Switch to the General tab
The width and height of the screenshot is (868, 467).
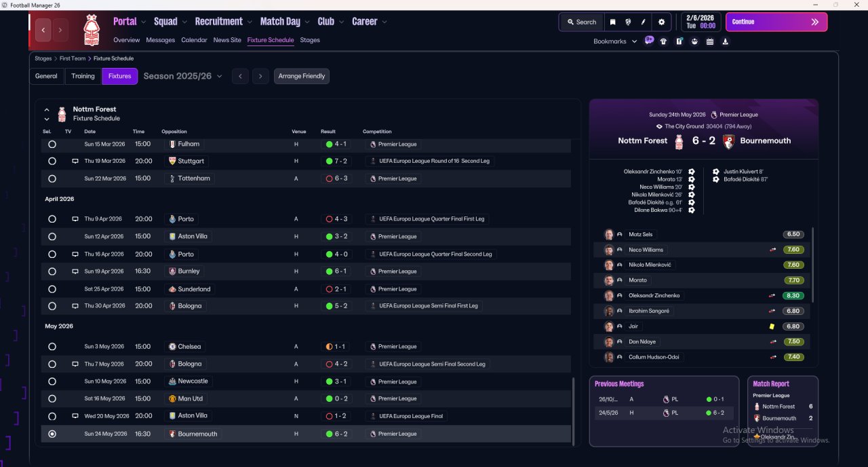pos(46,76)
